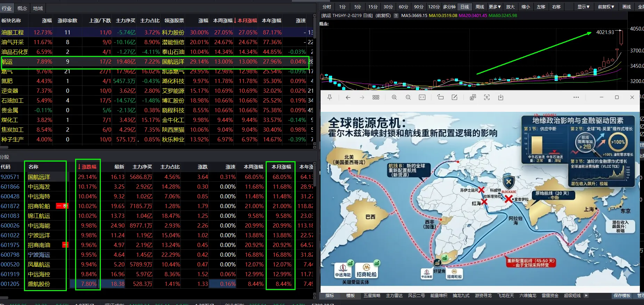Sort stocks by 涨跌幅 column
644x305 pixels.
[x=89, y=167]
